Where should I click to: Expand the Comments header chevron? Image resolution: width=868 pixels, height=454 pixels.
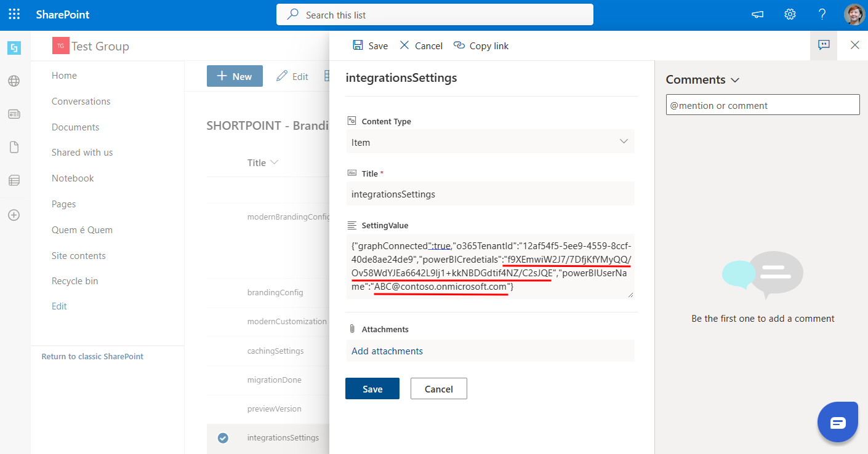[x=734, y=80]
